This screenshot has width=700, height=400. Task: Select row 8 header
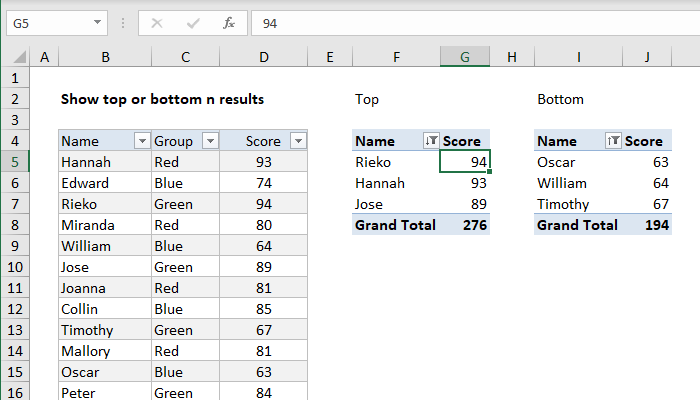(x=15, y=225)
